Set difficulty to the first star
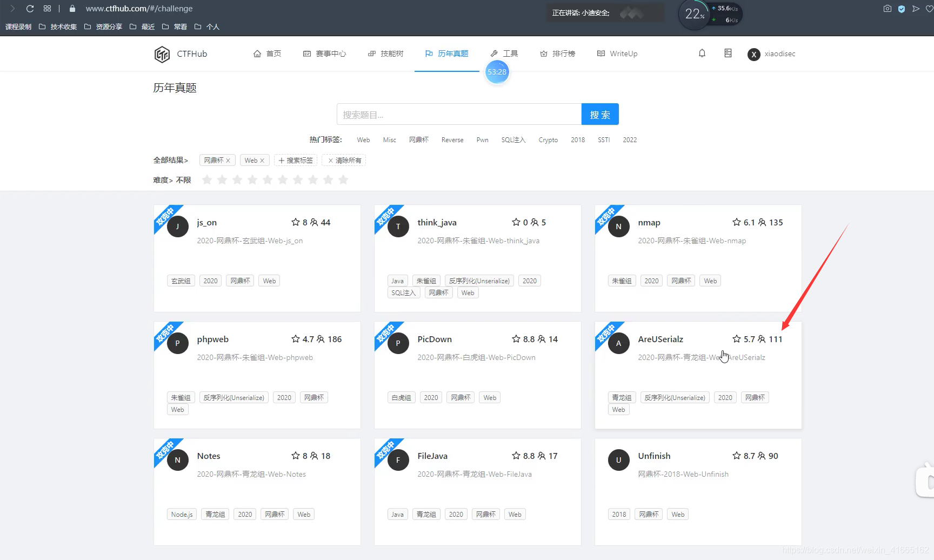This screenshot has width=934, height=560. 207,180
